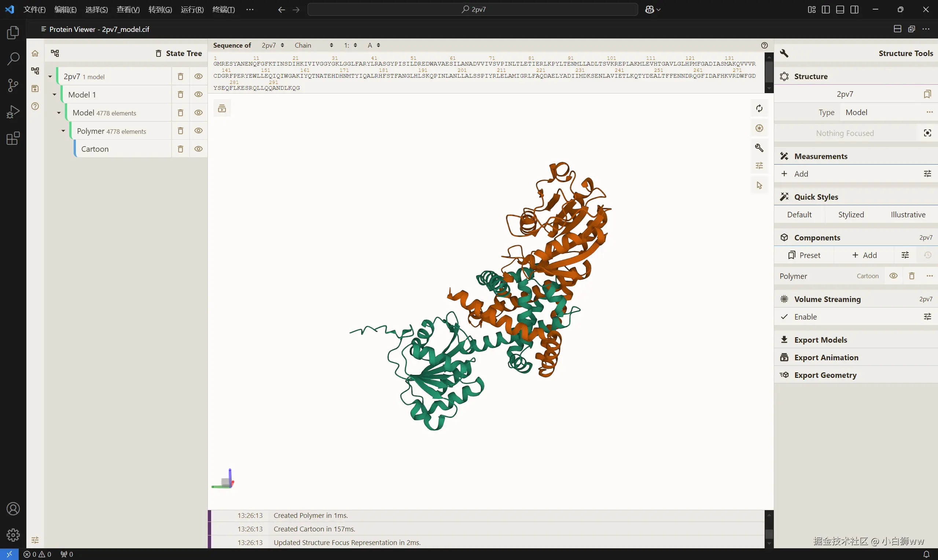Click Export Geometry section header
Image resolution: width=938 pixels, height=560 pixels.
[825, 375]
